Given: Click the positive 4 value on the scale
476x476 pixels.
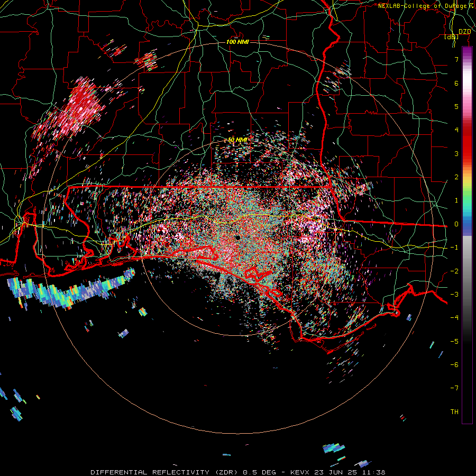Looking at the screenshot, I should 456,130.
